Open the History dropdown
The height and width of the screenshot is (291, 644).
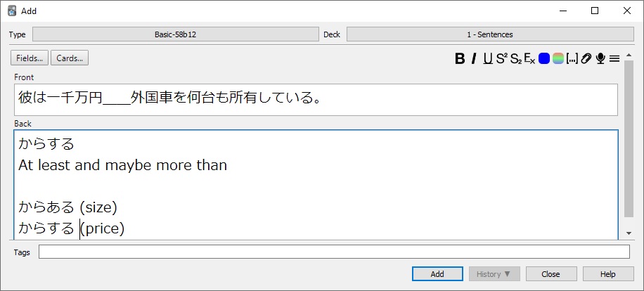[495, 274]
